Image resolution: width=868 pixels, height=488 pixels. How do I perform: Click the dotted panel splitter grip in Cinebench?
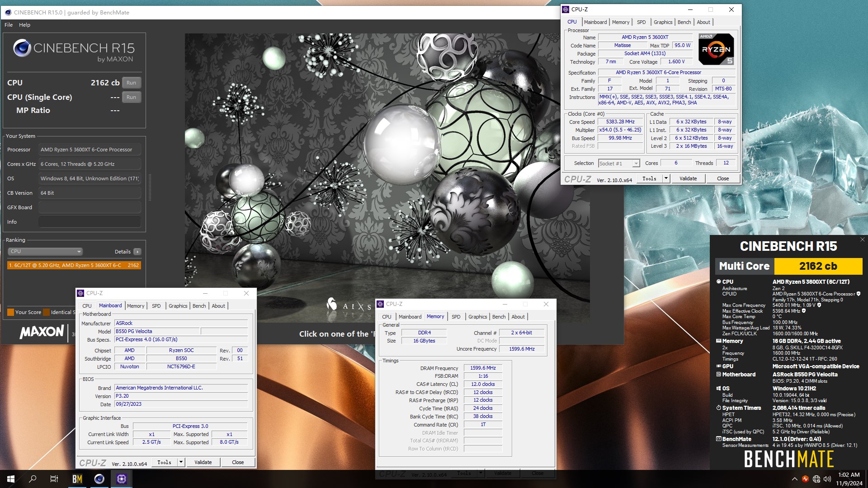[150, 187]
